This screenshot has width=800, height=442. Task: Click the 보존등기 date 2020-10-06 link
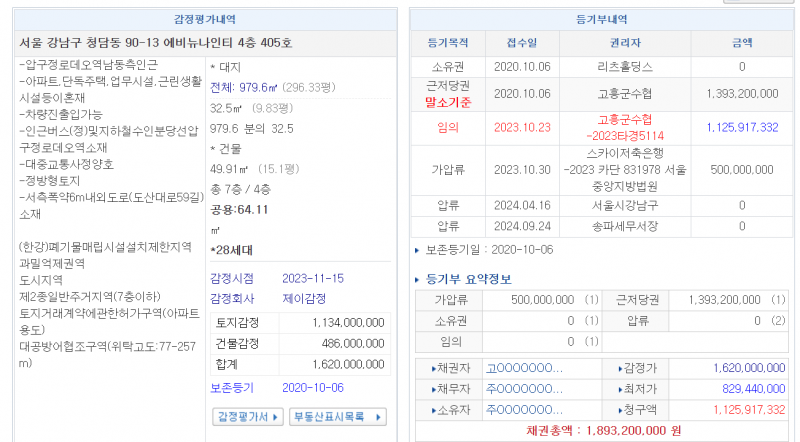point(313,387)
